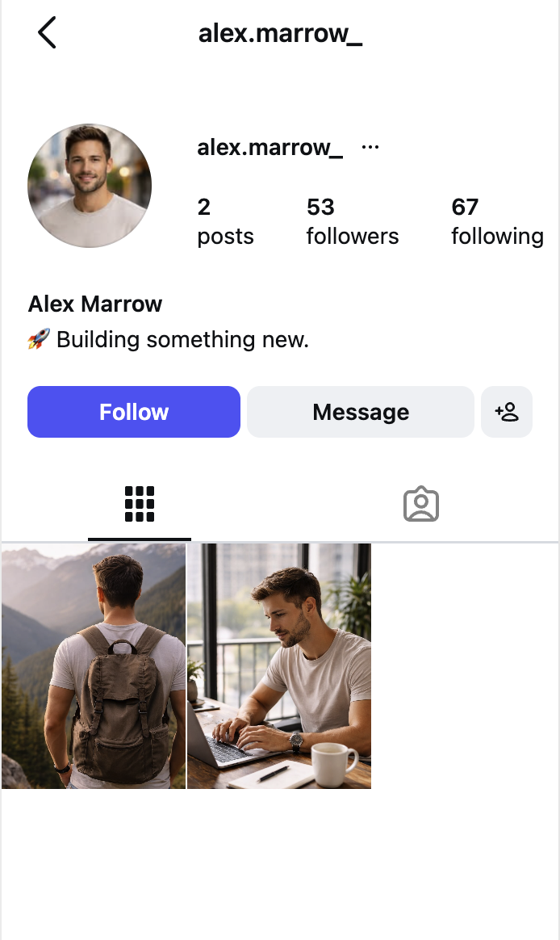Tap the rocket emoji in the bio
The image size is (560, 940).
39,339
